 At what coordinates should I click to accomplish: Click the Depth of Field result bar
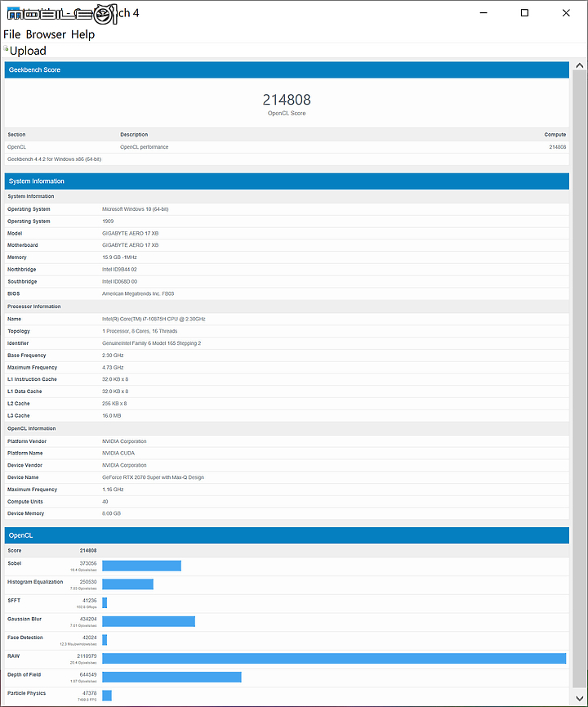(171, 678)
